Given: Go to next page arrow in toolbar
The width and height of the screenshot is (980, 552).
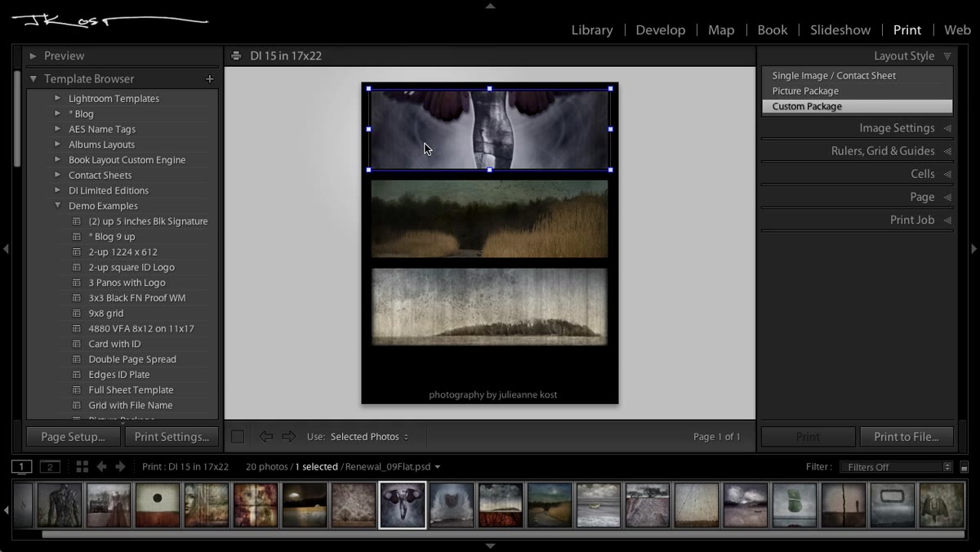Looking at the screenshot, I should pyautogui.click(x=288, y=437).
